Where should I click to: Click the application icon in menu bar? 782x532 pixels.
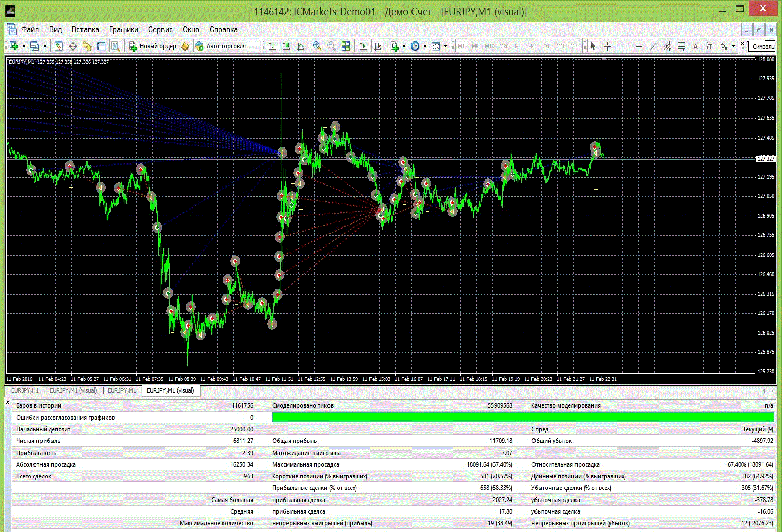click(x=12, y=30)
